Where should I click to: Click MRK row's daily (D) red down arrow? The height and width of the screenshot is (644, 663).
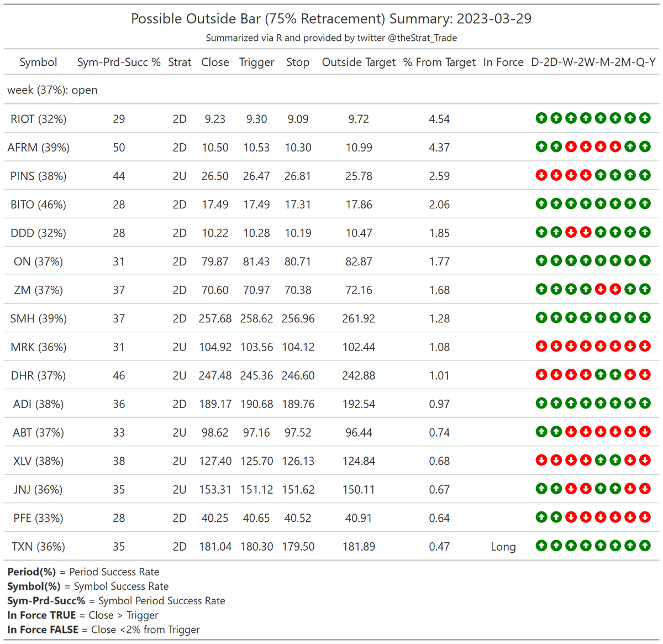tap(541, 346)
